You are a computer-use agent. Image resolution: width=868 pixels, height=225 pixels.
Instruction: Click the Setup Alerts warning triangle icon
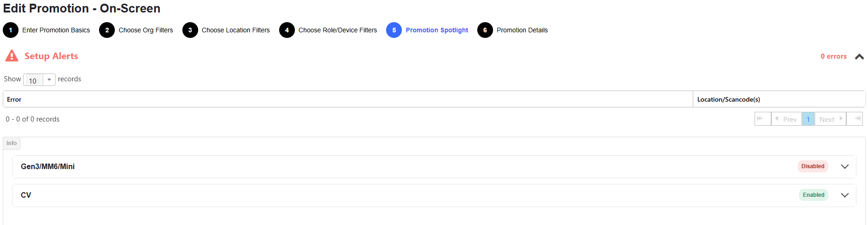12,56
